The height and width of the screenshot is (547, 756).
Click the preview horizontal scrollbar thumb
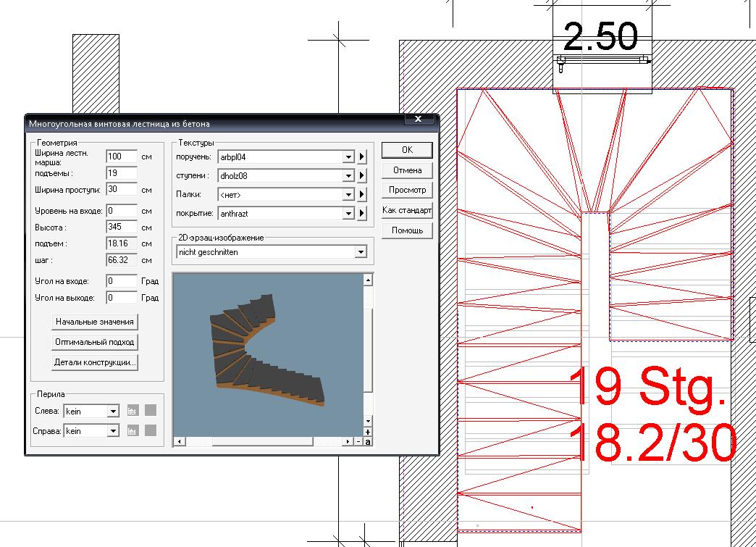click(x=262, y=441)
